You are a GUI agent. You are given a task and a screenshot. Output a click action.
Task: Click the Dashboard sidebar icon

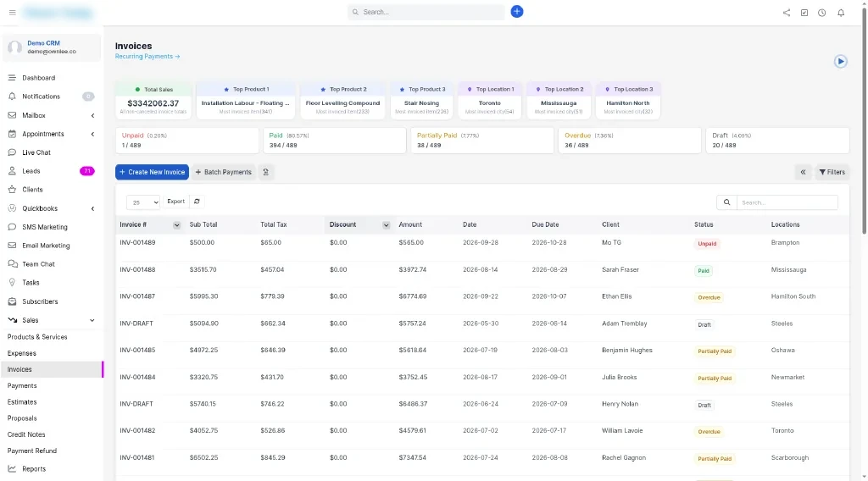[x=12, y=78]
